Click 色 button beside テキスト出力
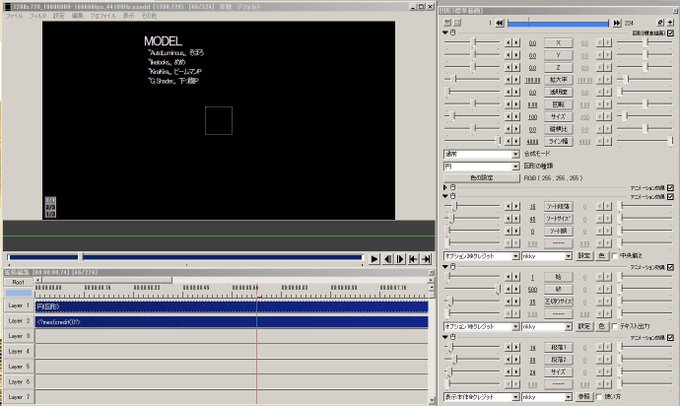Screen dimensions: 680x406 point(601,326)
